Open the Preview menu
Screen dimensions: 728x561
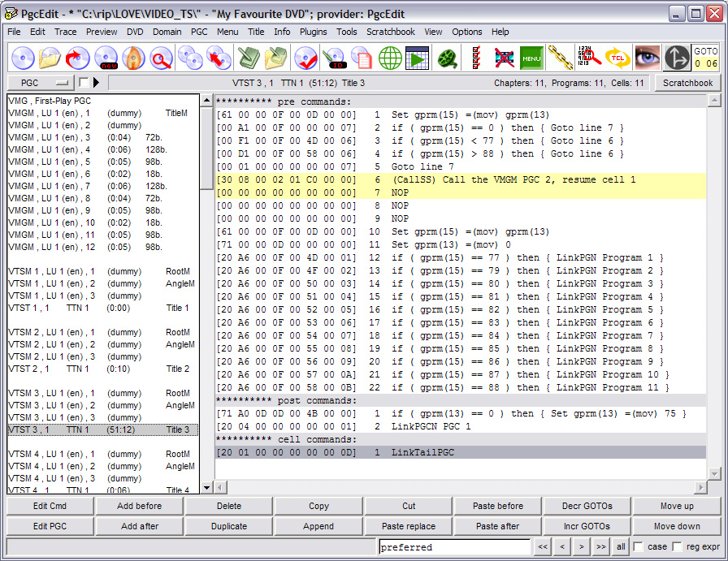coord(102,32)
